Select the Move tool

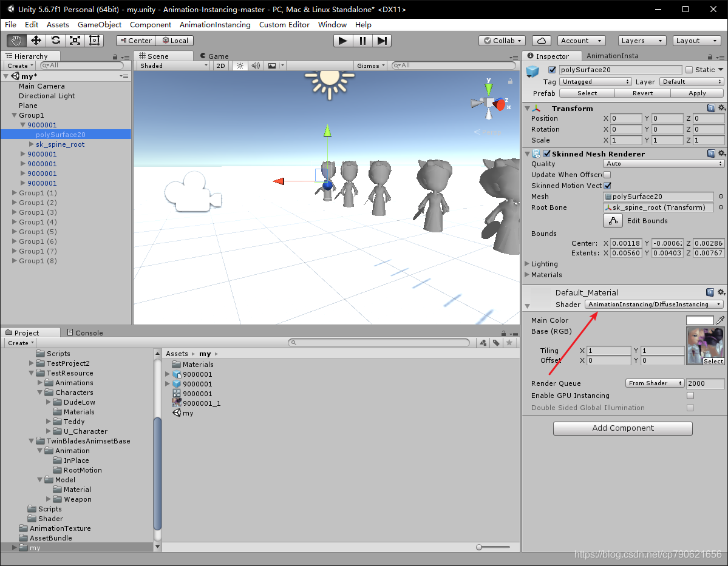[x=36, y=40]
